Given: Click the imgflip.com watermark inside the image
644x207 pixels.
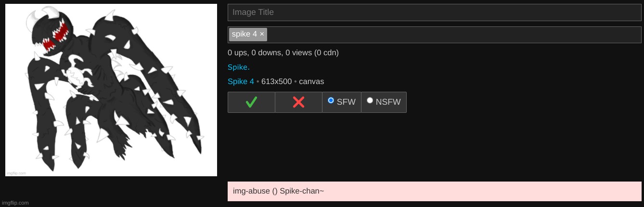Looking at the screenshot, I should (x=16, y=173).
